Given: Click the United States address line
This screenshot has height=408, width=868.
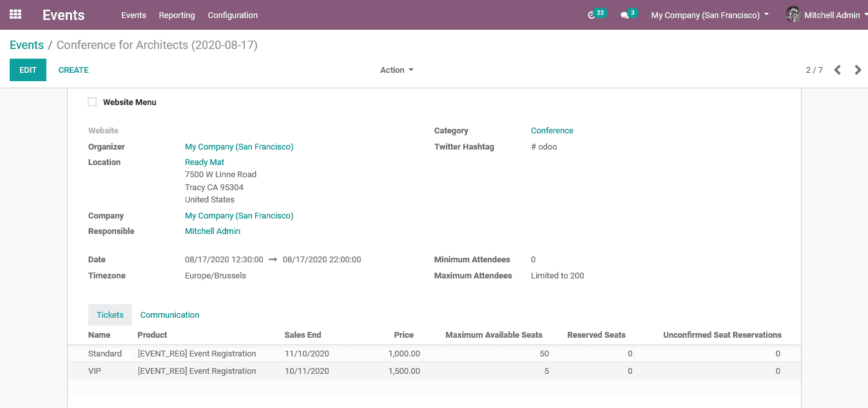Looking at the screenshot, I should pyautogui.click(x=209, y=200).
